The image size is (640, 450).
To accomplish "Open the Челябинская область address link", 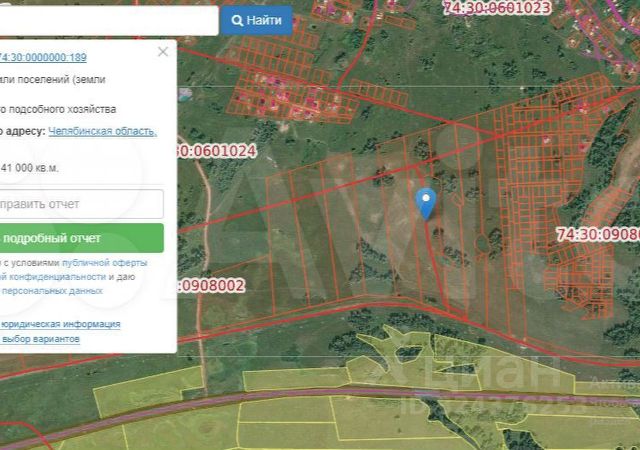I will click(x=102, y=131).
